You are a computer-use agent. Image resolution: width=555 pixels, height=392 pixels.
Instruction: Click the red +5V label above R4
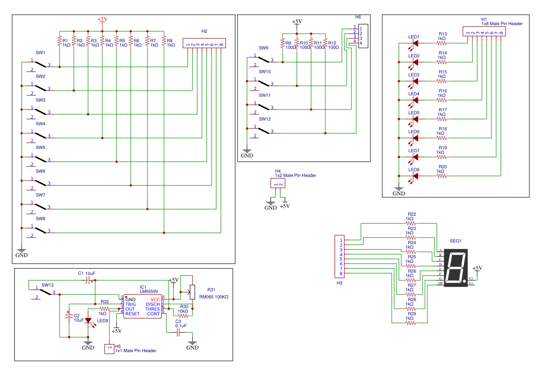coord(102,19)
